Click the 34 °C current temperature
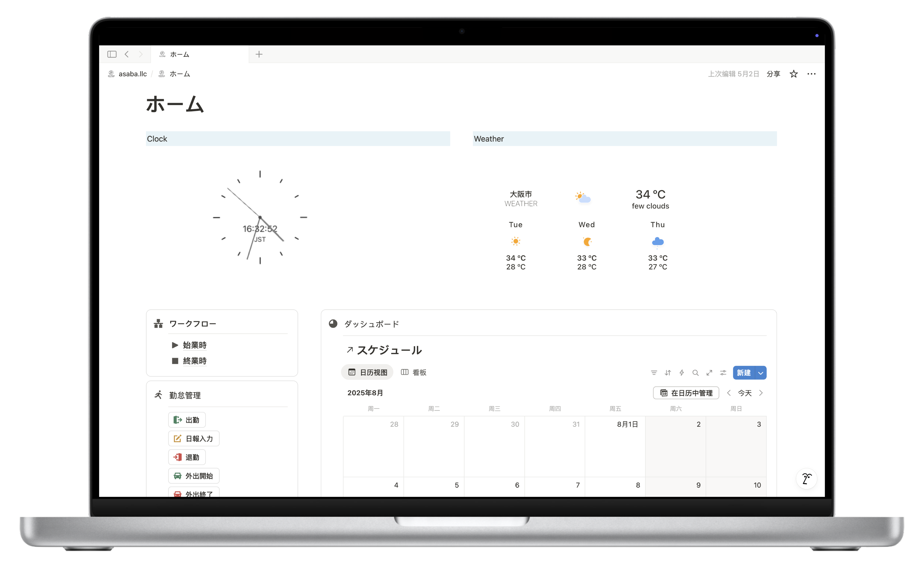The width and height of the screenshot is (924, 567). point(651,194)
